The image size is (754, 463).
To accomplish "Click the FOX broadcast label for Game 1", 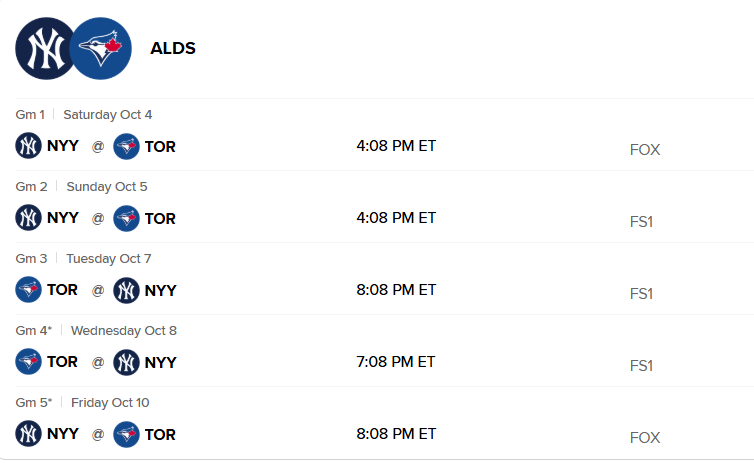I will click(x=645, y=150).
